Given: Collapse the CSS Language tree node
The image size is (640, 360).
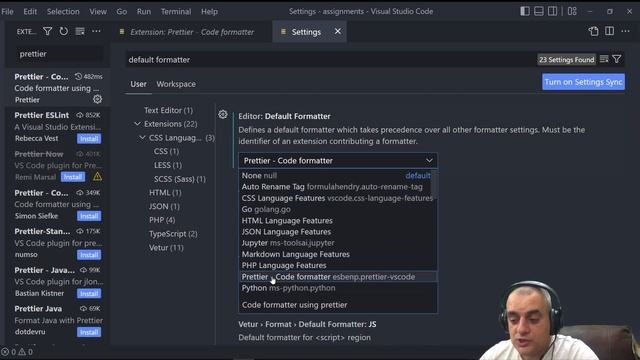Looking at the screenshot, I should pyautogui.click(x=142, y=138).
